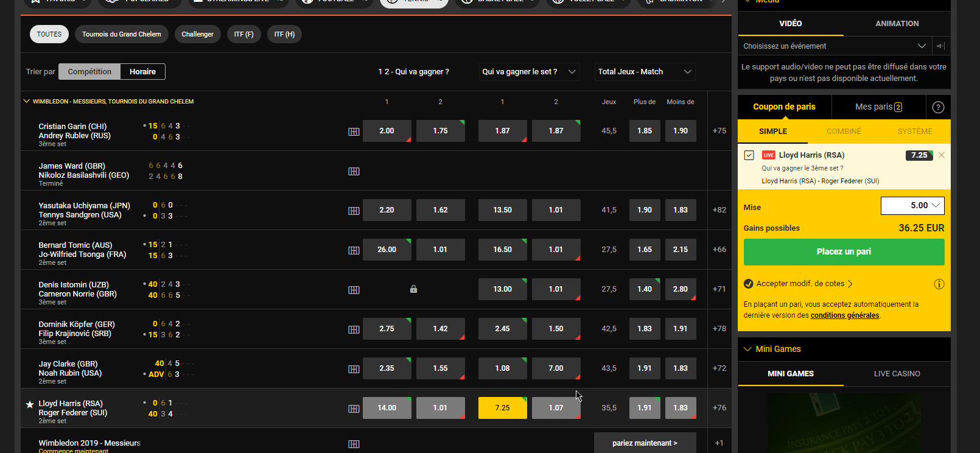This screenshot has height=453, width=980.
Task: Select MINI GAMES tab
Action: pyautogui.click(x=791, y=374)
